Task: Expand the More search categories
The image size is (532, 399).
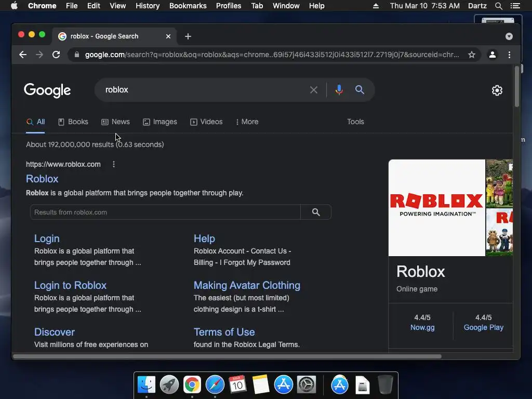Action: point(247,122)
